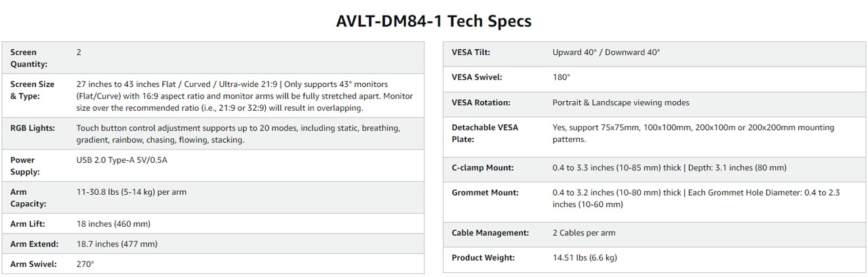Click the Arm Capacity label
The height and width of the screenshot is (277, 868).
[x=28, y=198]
